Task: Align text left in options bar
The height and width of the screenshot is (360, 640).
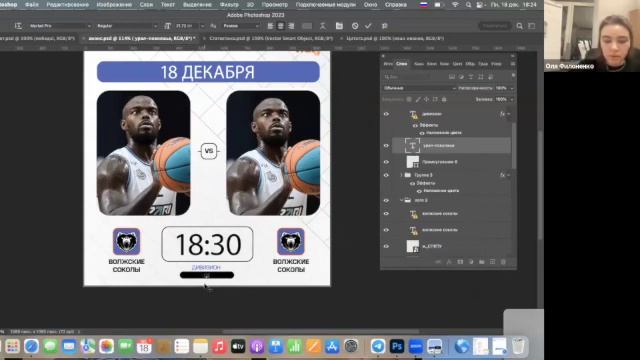Action: click(x=270, y=26)
